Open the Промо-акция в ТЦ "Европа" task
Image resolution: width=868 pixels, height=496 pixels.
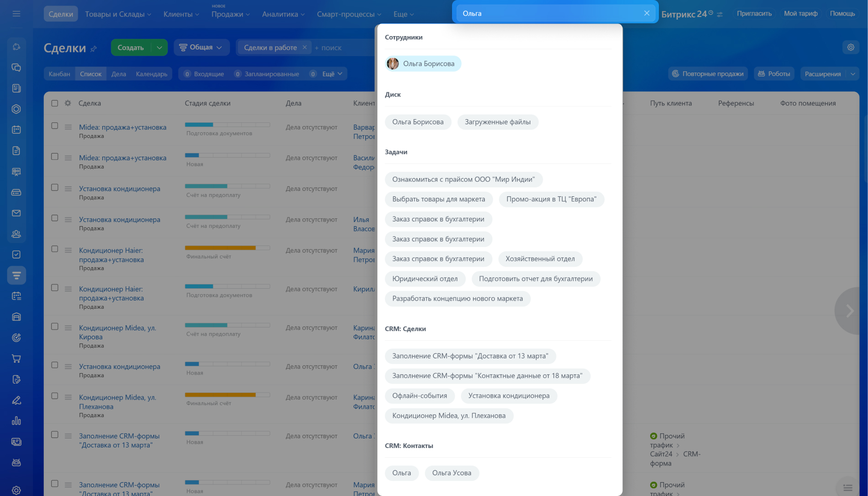click(x=551, y=199)
